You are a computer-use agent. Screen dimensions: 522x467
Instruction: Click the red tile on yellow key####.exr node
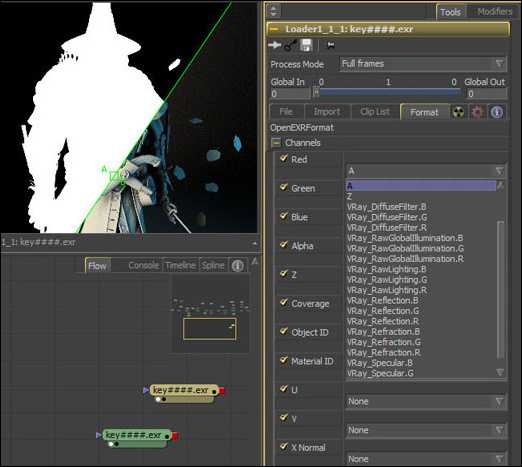(222, 390)
